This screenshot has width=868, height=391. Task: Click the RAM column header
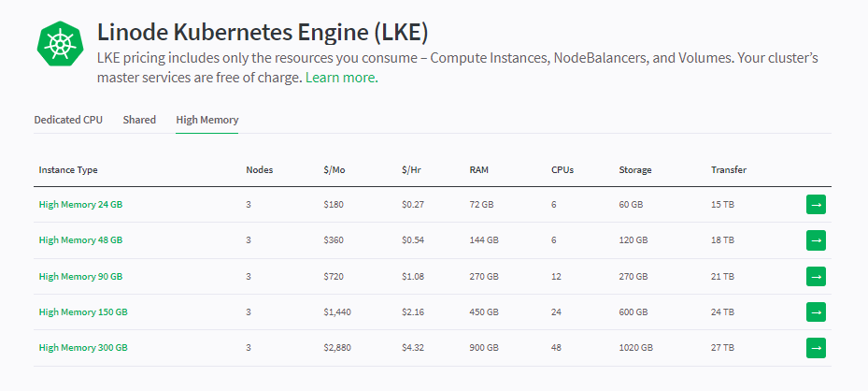click(x=478, y=170)
